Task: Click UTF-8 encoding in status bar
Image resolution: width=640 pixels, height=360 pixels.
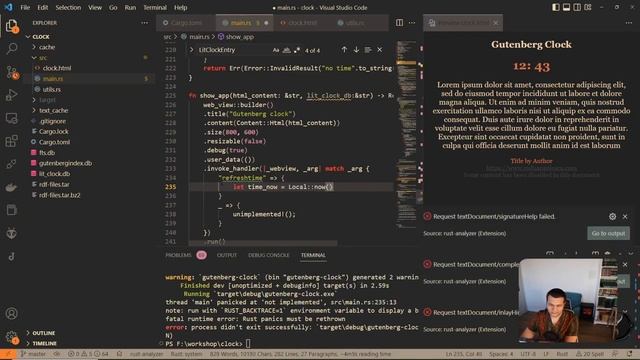Action: pyautogui.click(x=528, y=354)
